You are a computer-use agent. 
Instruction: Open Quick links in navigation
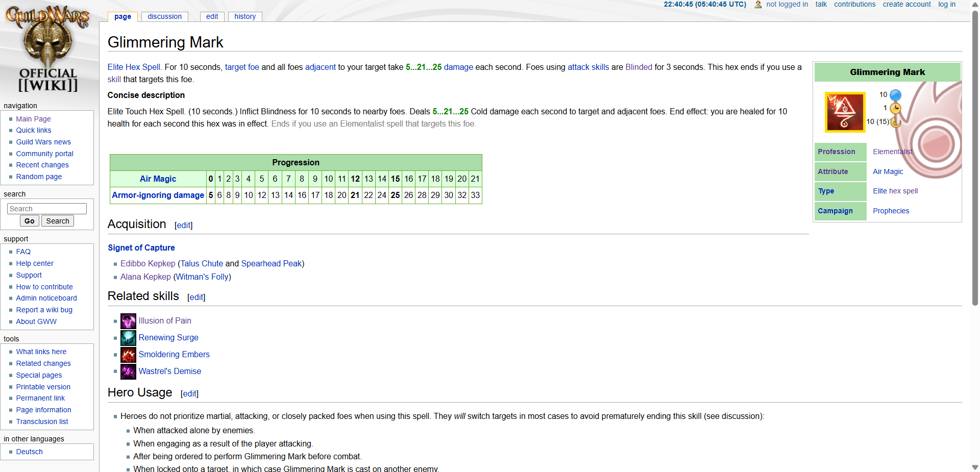[x=34, y=130]
